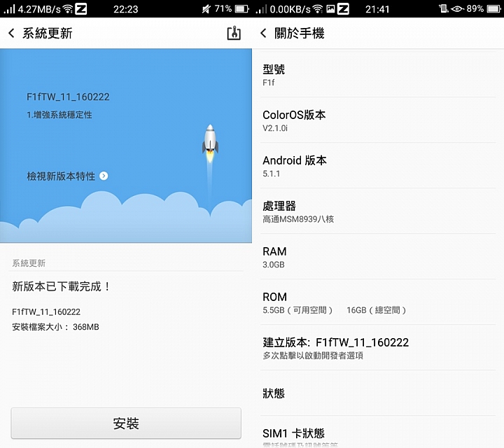Tap the 安裝 button

pyautogui.click(x=126, y=423)
